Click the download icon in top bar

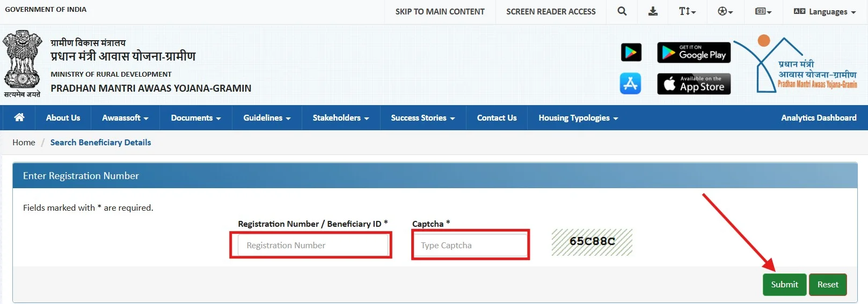tap(653, 11)
